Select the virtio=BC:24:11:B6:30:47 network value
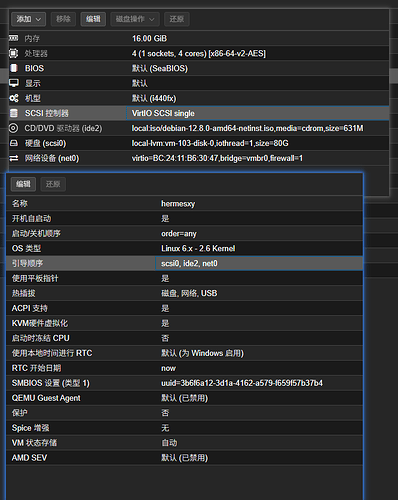Viewport: 398px width, 500px height. point(217,158)
